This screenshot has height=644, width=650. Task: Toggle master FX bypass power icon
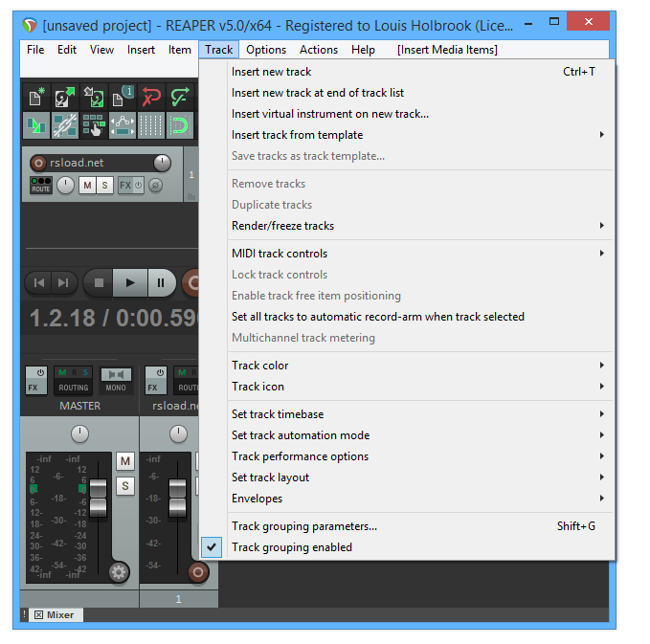coord(40,372)
